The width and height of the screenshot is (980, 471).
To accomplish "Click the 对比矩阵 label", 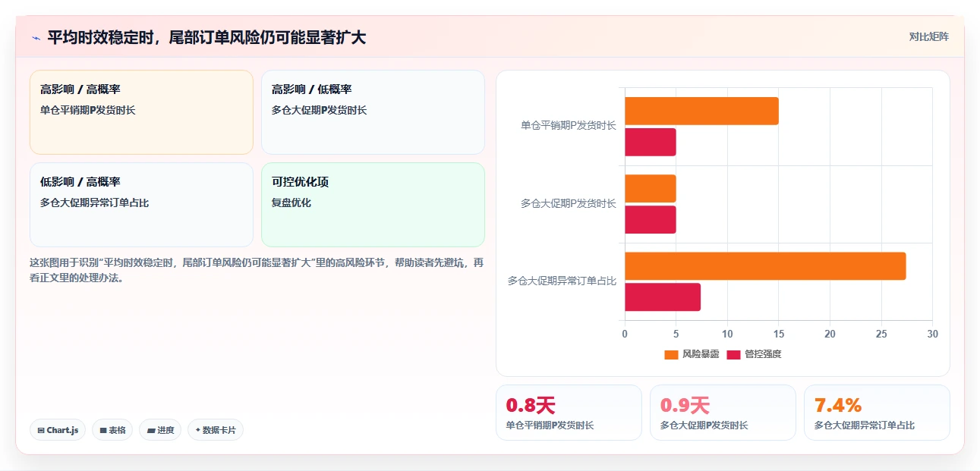I will tap(929, 36).
